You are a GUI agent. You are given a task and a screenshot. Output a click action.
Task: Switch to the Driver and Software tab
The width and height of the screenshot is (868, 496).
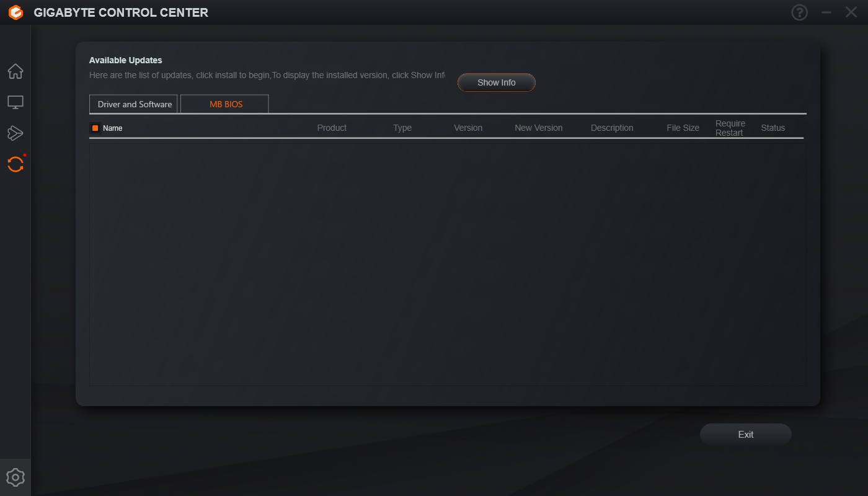[x=134, y=104]
